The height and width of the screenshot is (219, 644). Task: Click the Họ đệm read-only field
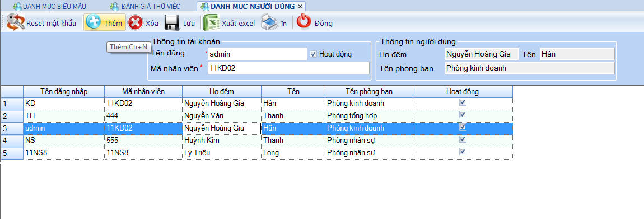tap(482, 54)
